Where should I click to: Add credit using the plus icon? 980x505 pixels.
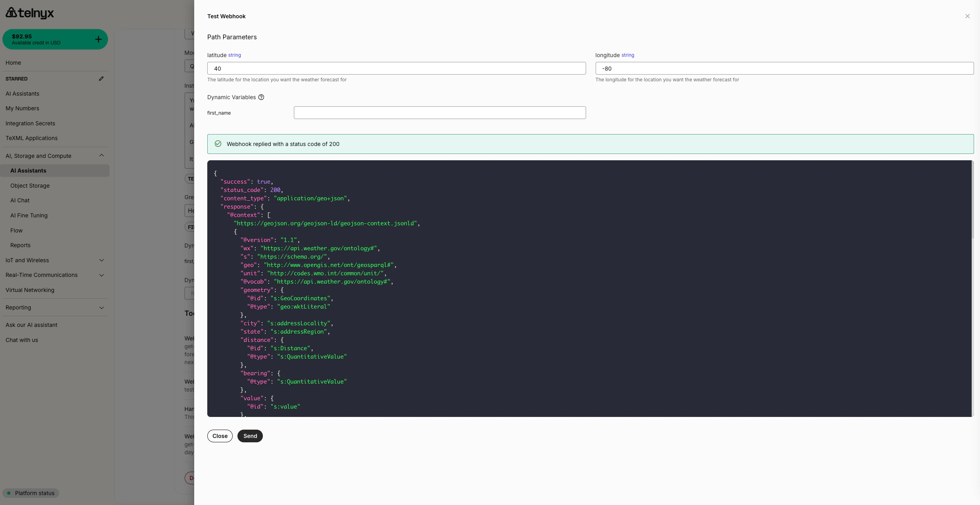click(x=98, y=39)
